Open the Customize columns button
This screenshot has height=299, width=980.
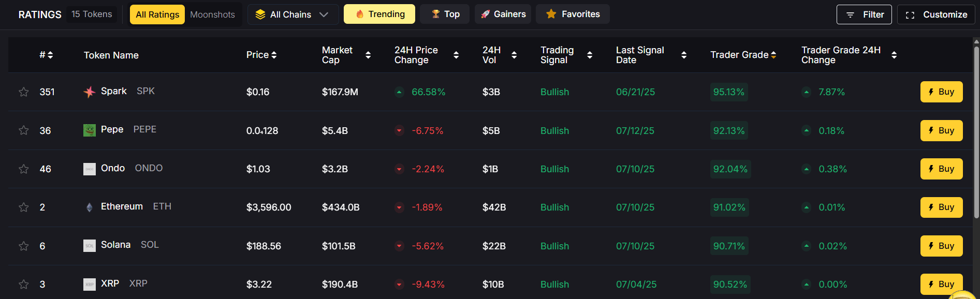pos(936,14)
